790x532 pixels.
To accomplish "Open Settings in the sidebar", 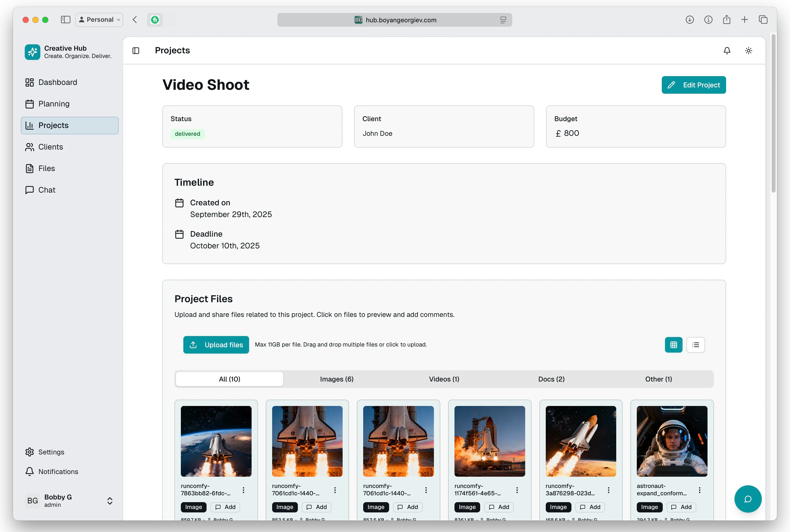I will tap(51, 452).
